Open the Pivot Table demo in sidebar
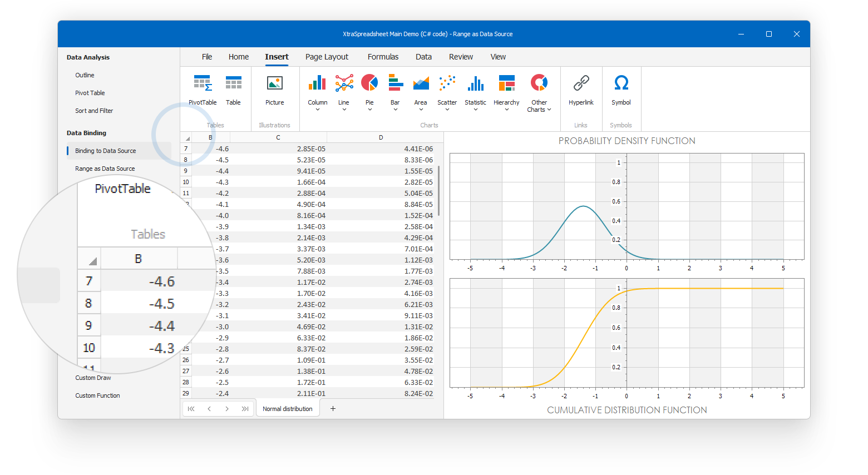 pos(90,93)
